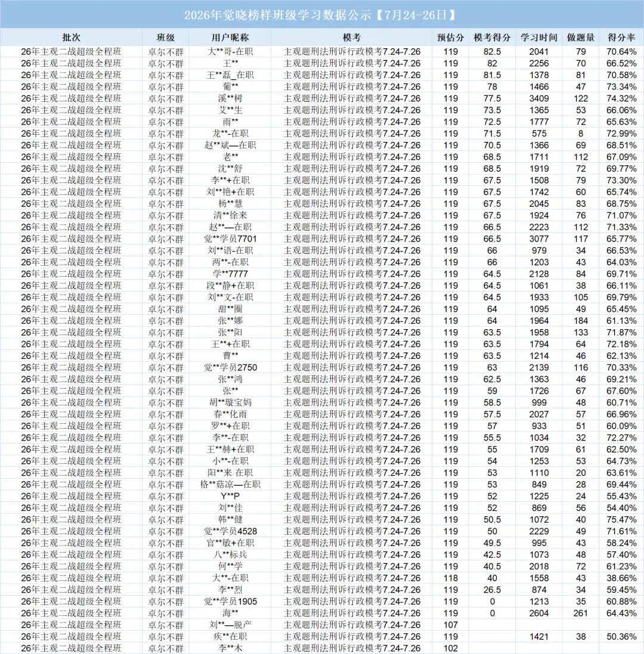Select nickname cell "李**木"
This screenshot has width=644, height=654.
tap(230, 648)
